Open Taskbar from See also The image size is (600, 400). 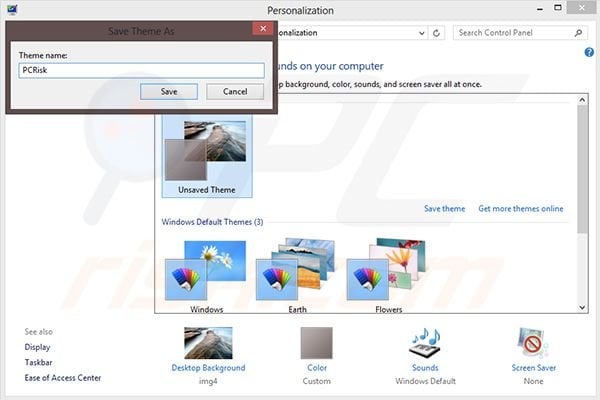(38, 362)
